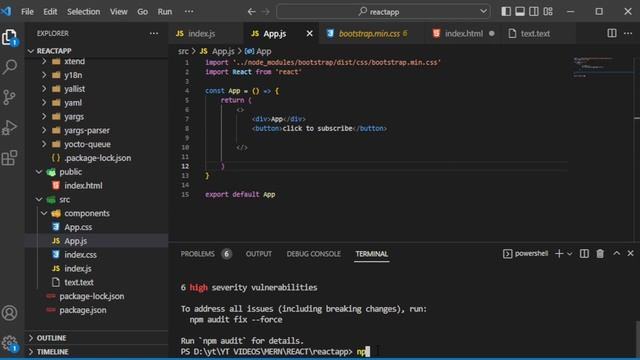Open the Selection menu

coord(83,11)
